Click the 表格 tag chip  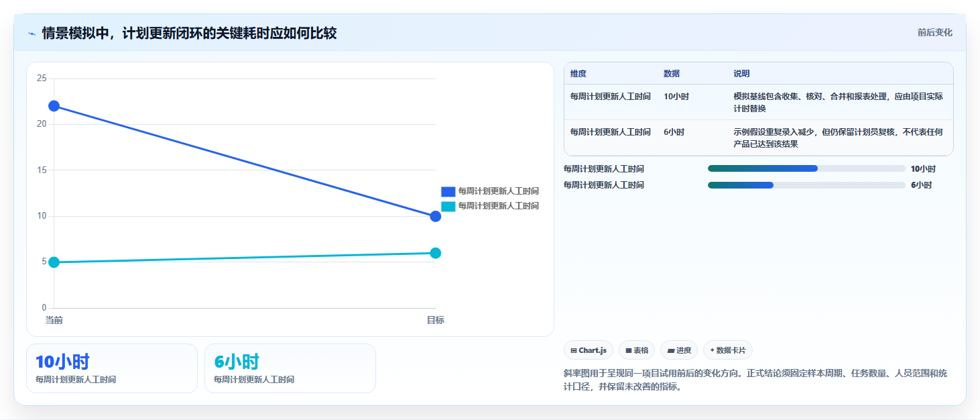637,350
